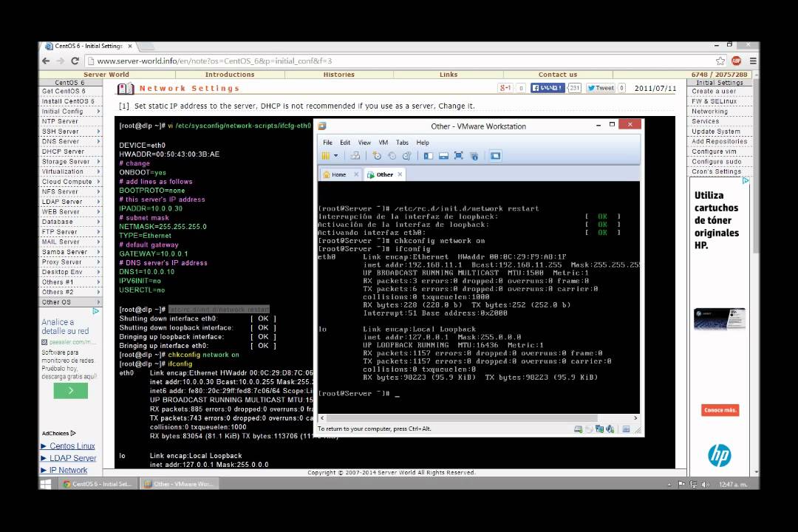This screenshot has height=532, width=798.
Task: Open the Windows Start button
Action: pyautogui.click(x=45, y=484)
